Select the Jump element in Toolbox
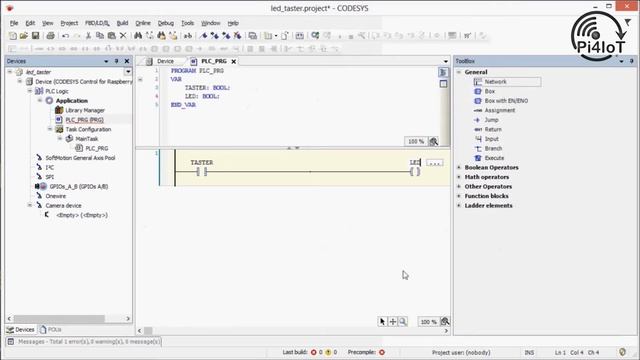Image resolution: width=640 pixels, height=360 pixels. [486, 120]
